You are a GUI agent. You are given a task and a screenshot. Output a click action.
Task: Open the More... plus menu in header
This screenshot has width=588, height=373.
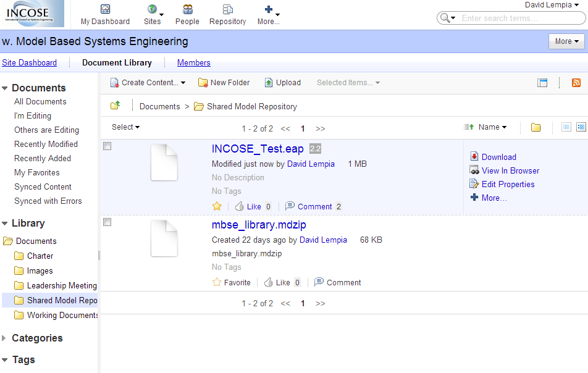269,15
